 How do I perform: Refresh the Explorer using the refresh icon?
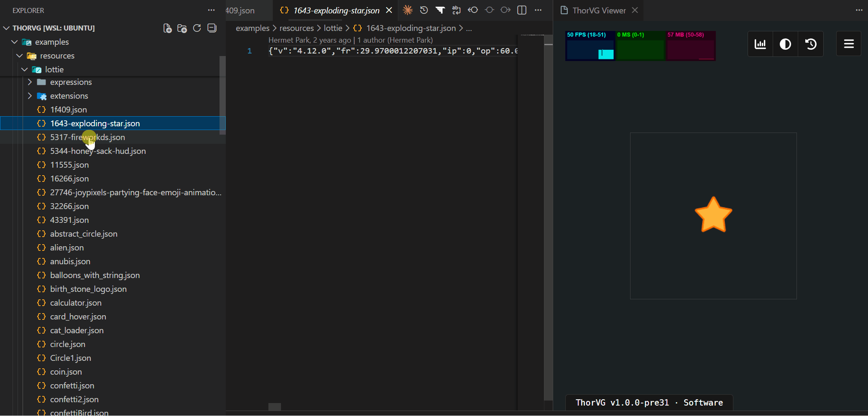point(197,28)
